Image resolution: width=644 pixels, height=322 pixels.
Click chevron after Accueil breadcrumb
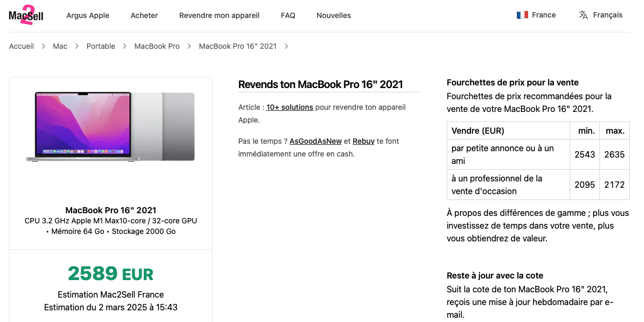click(43, 46)
